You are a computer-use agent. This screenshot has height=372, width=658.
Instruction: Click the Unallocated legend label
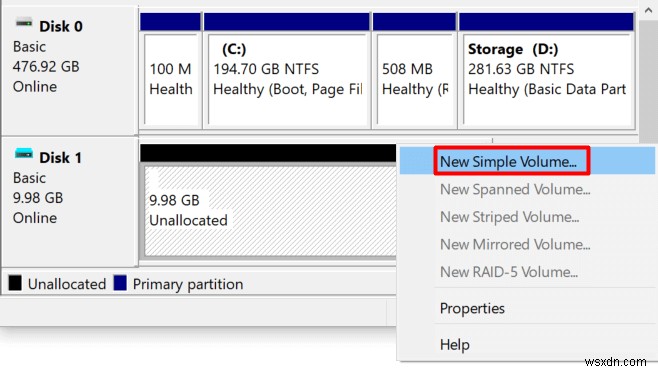point(67,284)
